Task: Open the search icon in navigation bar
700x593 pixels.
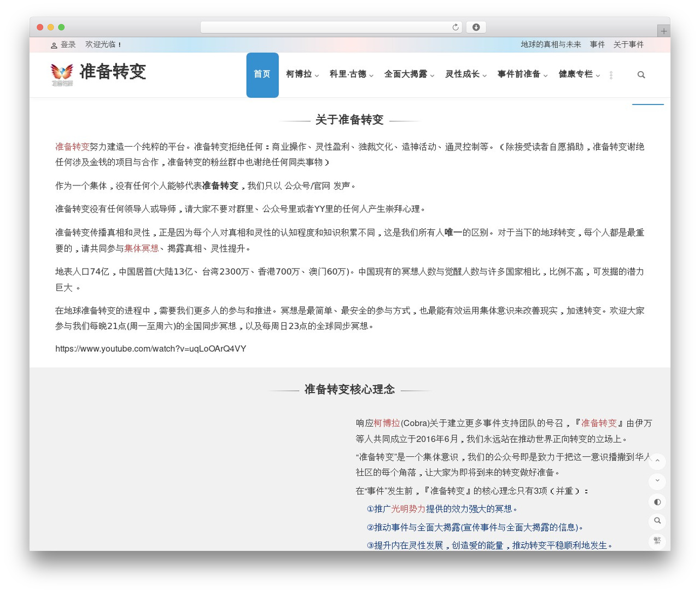Action: tap(641, 75)
